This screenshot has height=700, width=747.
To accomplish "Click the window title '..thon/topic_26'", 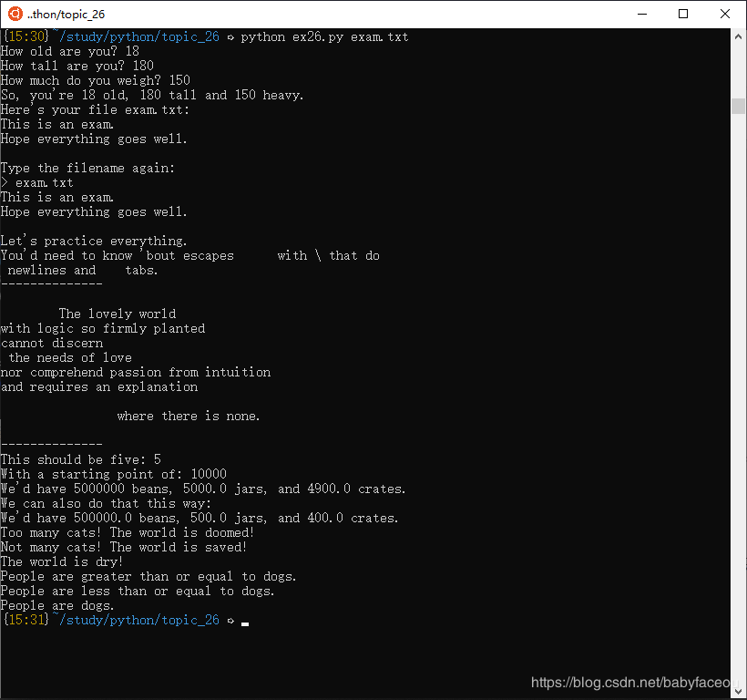I will coord(66,15).
